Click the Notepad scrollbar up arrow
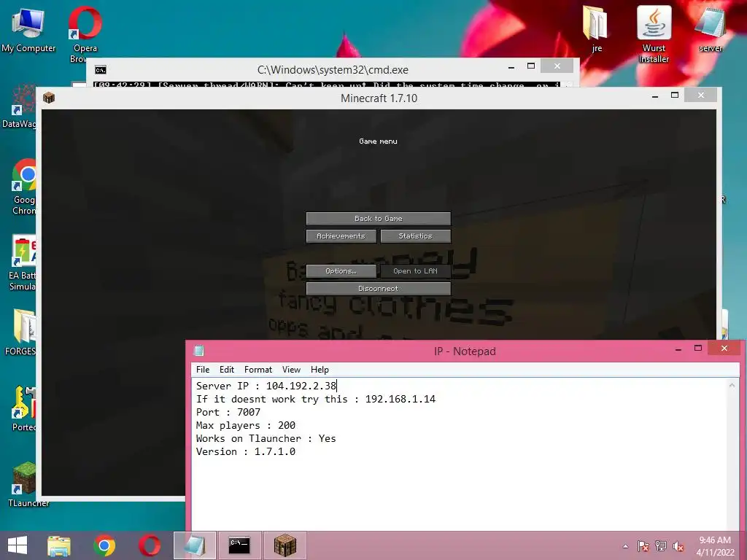Screen dimensions: 747x560 tap(732, 385)
